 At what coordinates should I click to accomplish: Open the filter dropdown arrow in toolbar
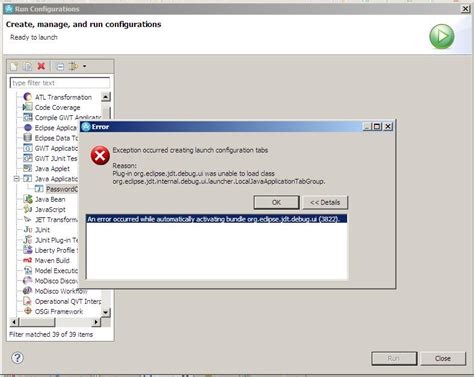click(85, 66)
